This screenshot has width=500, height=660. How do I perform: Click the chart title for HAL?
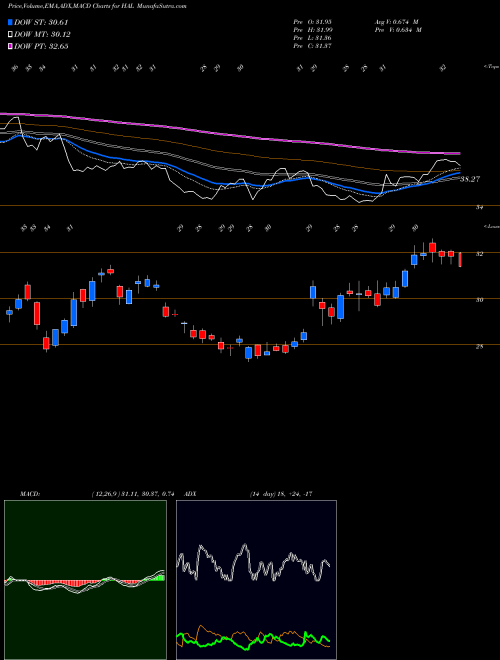[x=97, y=6]
